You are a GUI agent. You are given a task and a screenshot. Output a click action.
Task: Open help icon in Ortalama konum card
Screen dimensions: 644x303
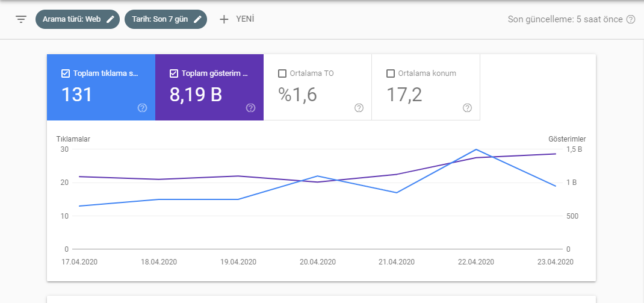467,108
